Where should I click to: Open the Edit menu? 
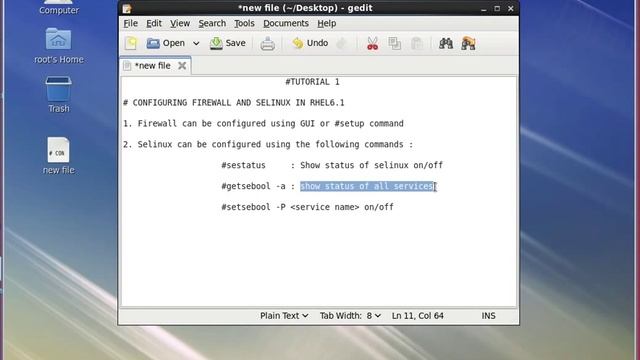pyautogui.click(x=154, y=23)
